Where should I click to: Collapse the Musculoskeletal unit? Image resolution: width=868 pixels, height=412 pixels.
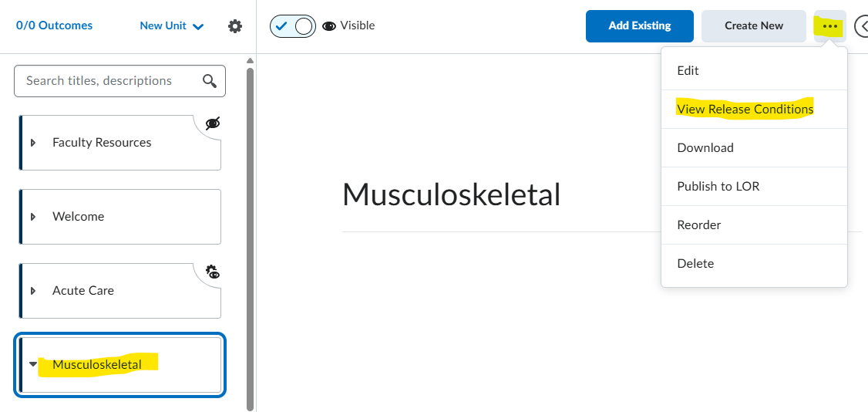[33, 364]
